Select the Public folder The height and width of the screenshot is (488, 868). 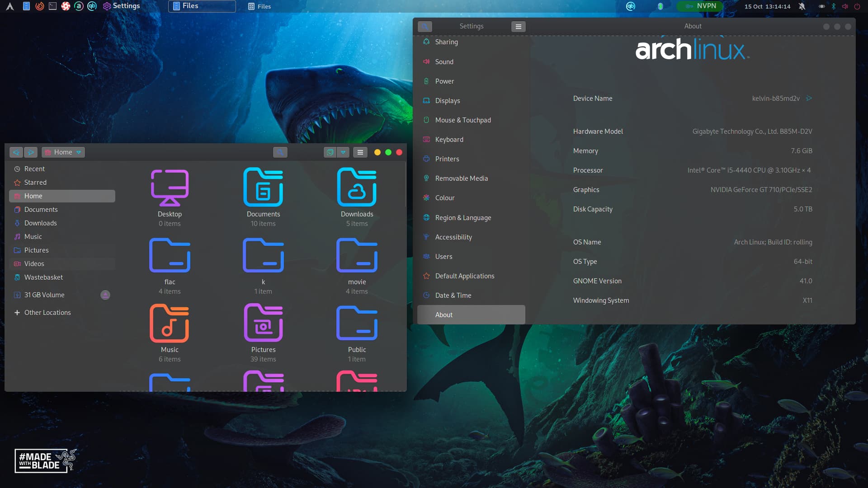[357, 324]
